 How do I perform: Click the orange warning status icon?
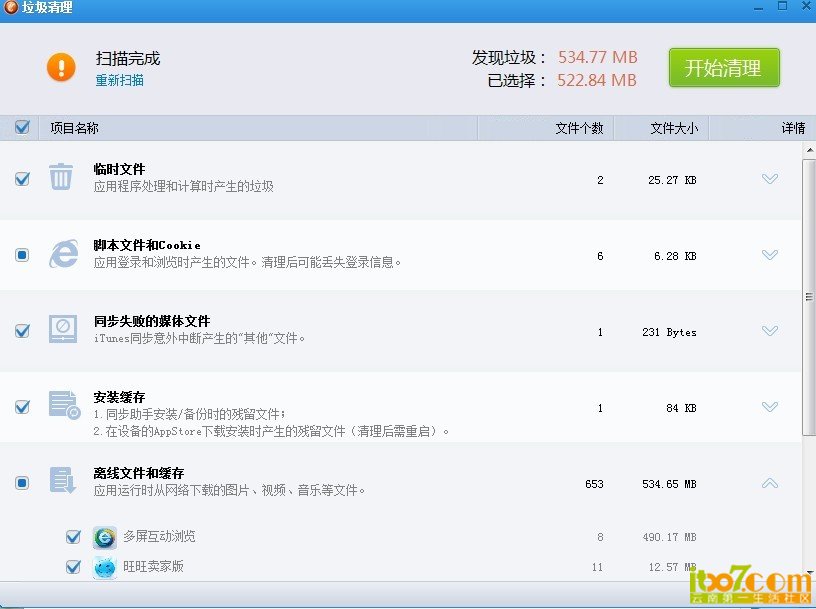click(x=61, y=67)
